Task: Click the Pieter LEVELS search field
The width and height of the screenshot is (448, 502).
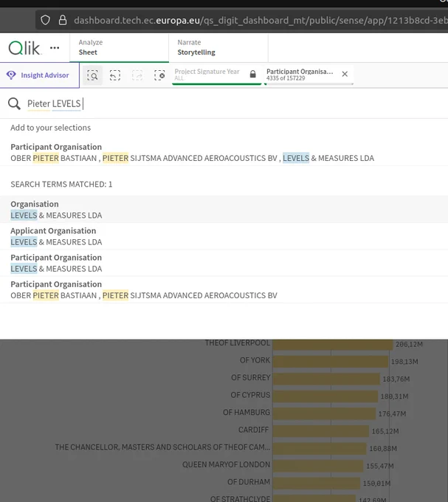Action: click(224, 104)
